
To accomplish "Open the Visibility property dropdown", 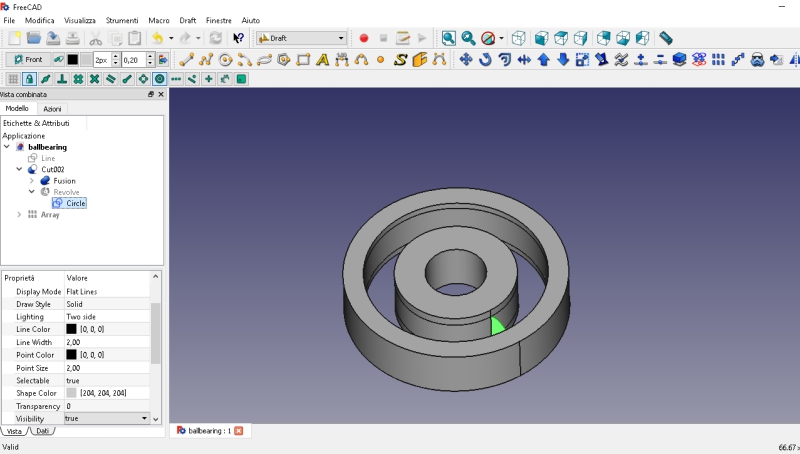I will point(107,418).
